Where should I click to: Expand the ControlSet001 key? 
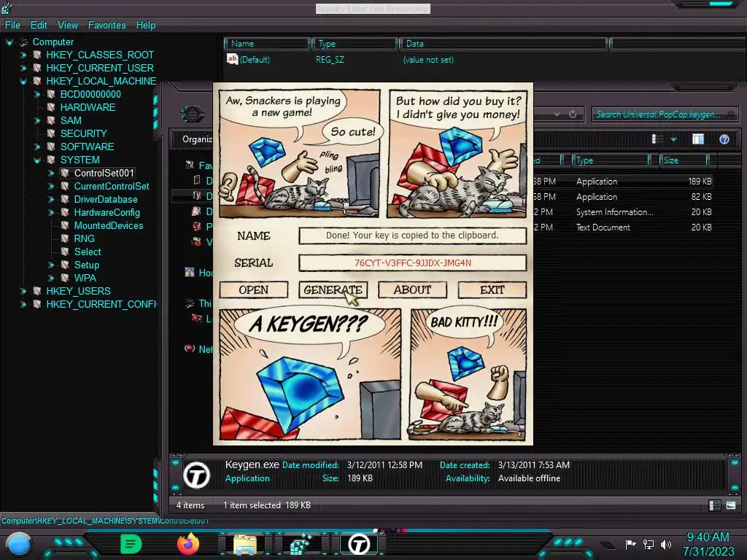pyautogui.click(x=50, y=174)
